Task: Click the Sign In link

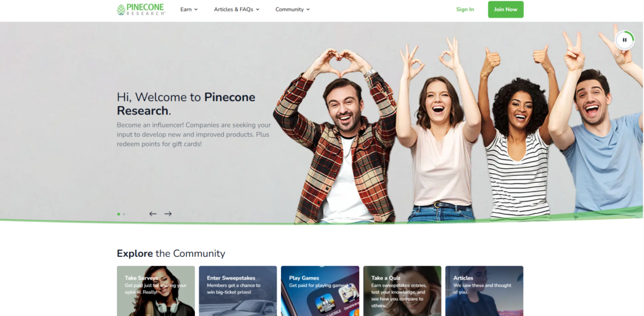Action: coord(465,9)
